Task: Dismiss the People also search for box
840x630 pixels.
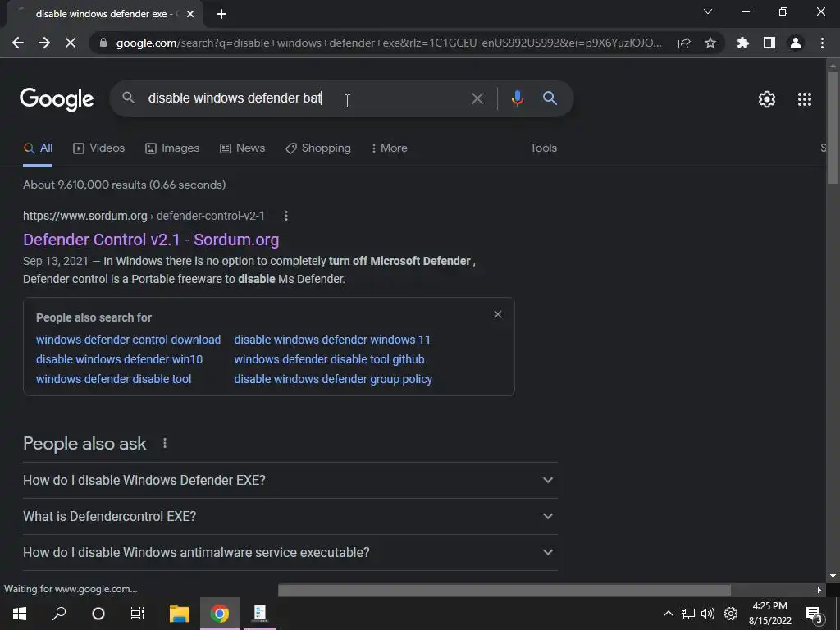Action: pyautogui.click(x=498, y=314)
